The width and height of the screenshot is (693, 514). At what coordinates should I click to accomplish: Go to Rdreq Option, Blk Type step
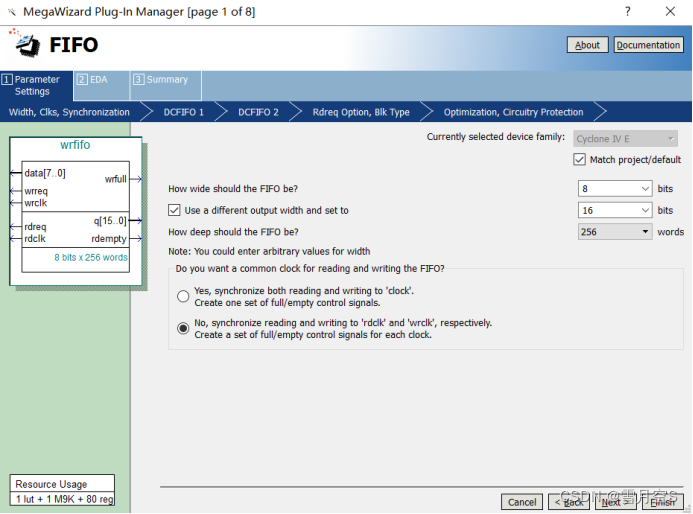[361, 112]
